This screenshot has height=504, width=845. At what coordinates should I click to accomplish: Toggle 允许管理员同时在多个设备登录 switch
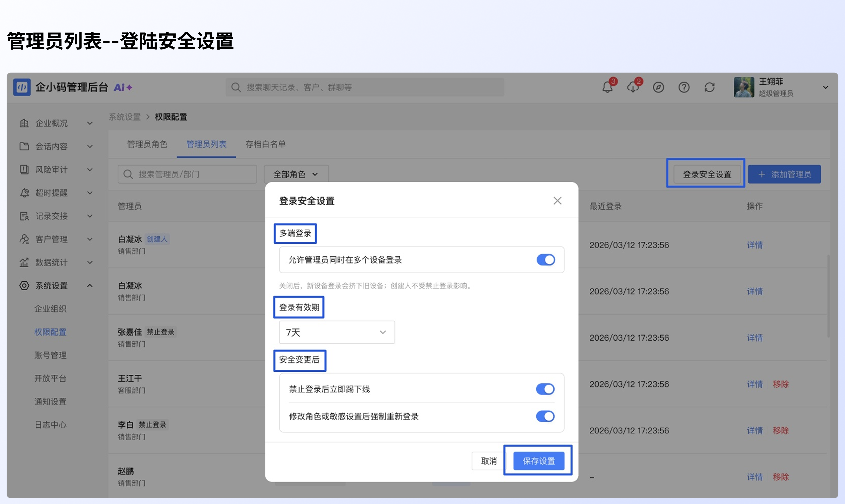pos(546,260)
